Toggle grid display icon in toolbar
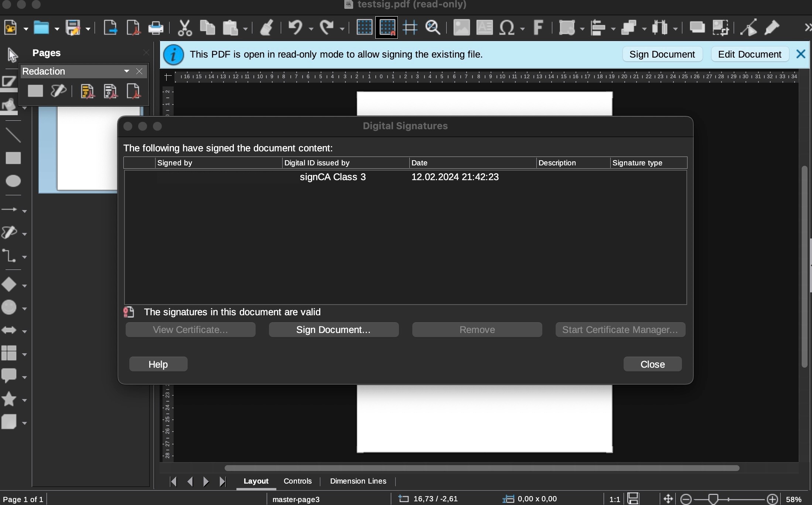Viewport: 812px width, 505px height. pyautogui.click(x=364, y=27)
